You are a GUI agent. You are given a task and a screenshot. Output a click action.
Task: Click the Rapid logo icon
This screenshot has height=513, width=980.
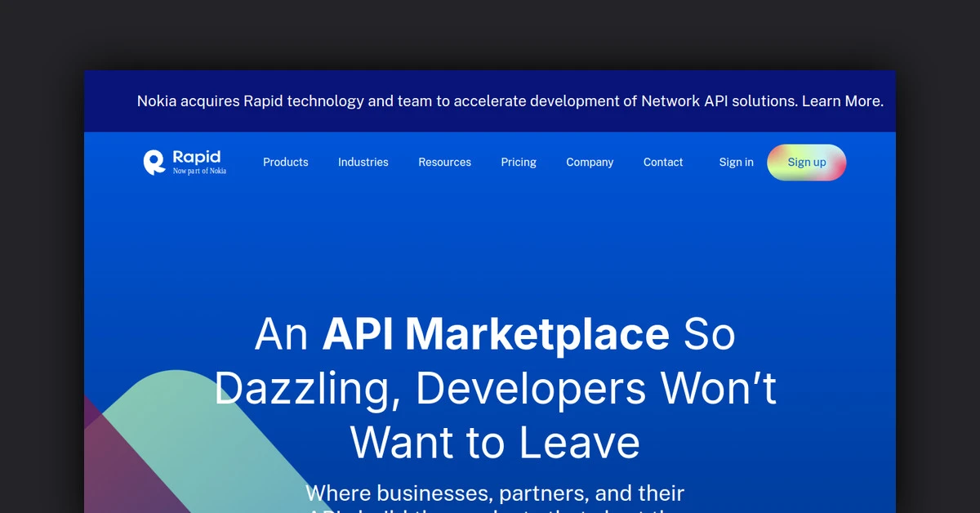[154, 162]
